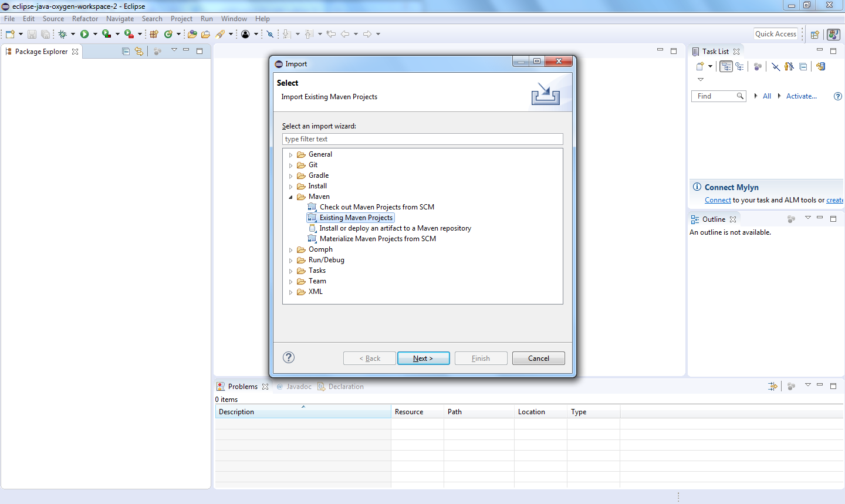Click Task List synchronize changed icon
This screenshot has width=845, height=504.
(x=821, y=66)
